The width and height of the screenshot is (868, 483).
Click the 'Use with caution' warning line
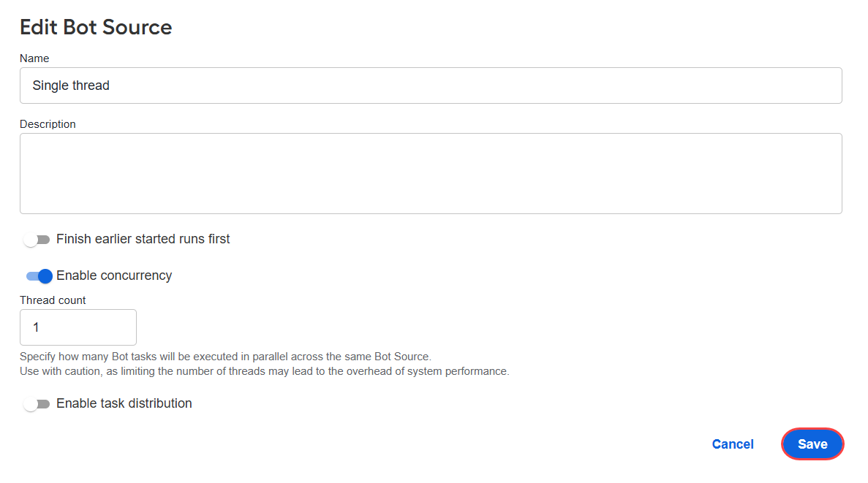click(x=265, y=371)
